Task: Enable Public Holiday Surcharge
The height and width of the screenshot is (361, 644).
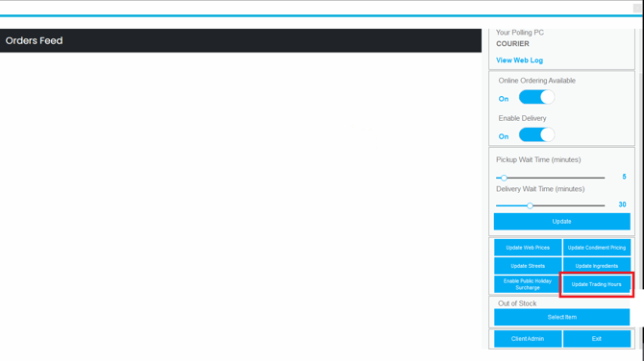Action: click(528, 284)
